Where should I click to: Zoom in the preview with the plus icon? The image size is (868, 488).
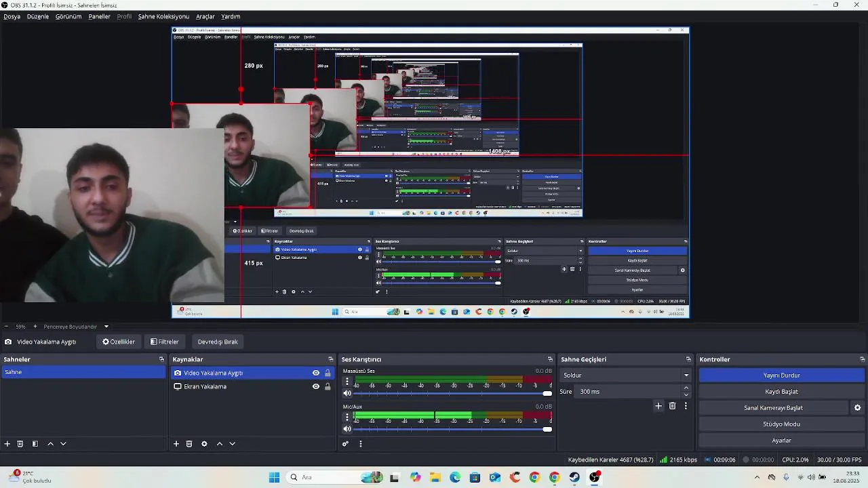[35, 327]
